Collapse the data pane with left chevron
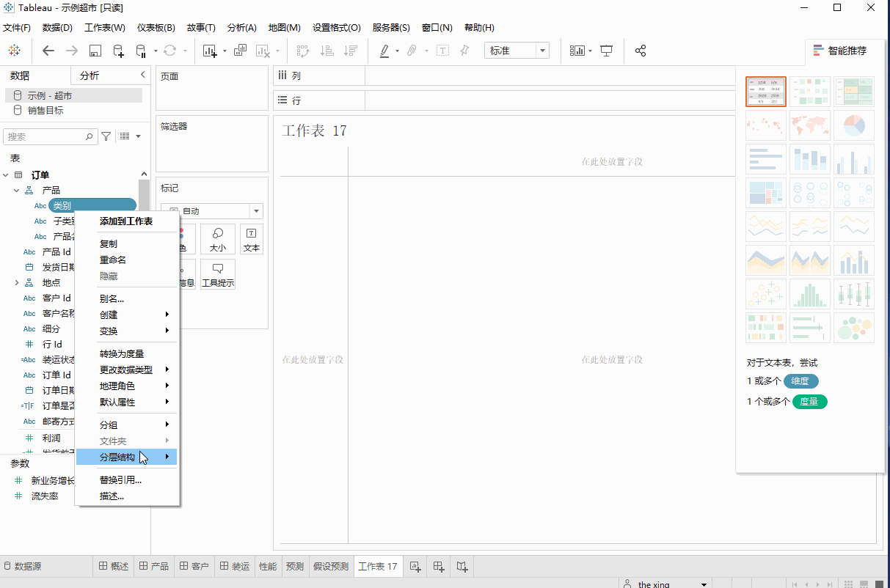 [x=143, y=76]
